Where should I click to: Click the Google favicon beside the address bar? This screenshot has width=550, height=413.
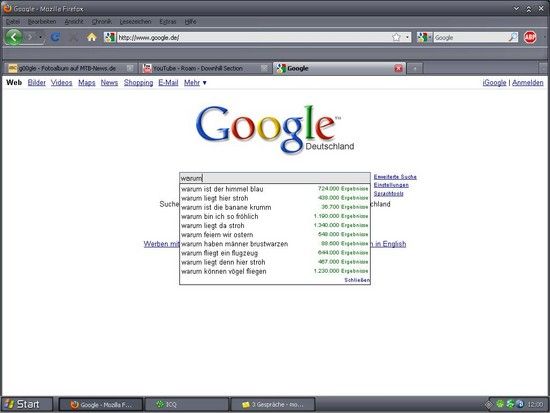click(110, 37)
